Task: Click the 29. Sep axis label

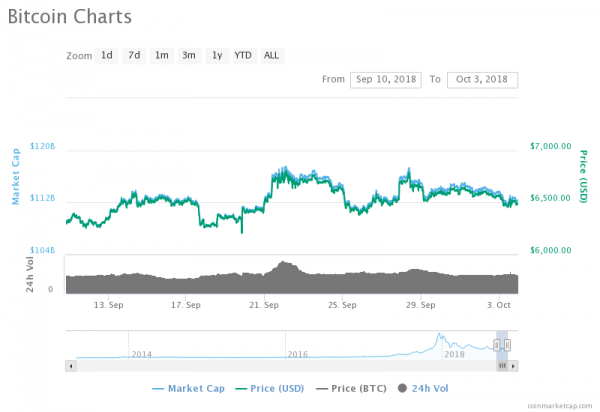Action: coord(421,305)
